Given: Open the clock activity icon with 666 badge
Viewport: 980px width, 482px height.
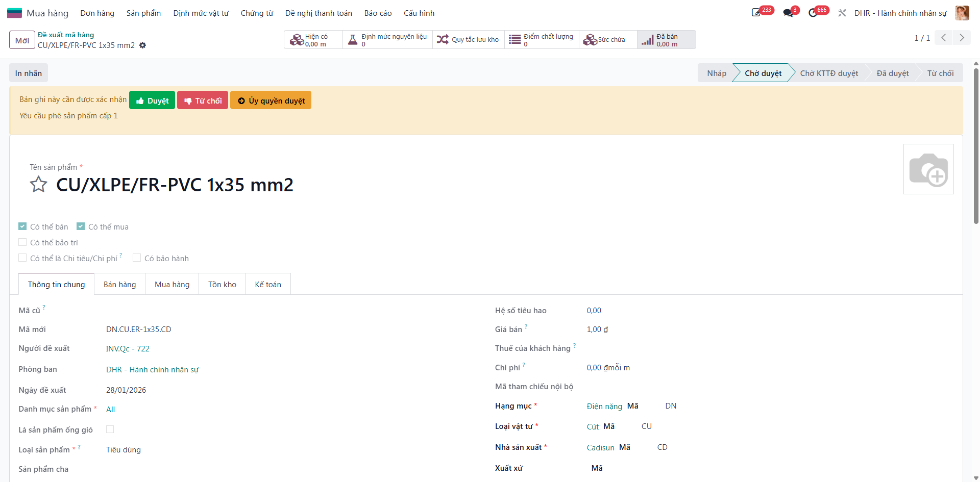Looking at the screenshot, I should pos(813,13).
